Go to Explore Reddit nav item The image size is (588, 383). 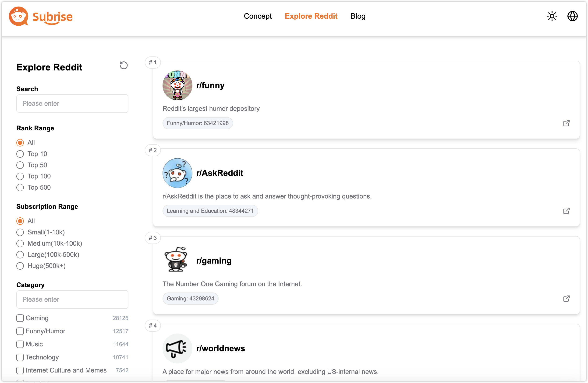(x=311, y=16)
